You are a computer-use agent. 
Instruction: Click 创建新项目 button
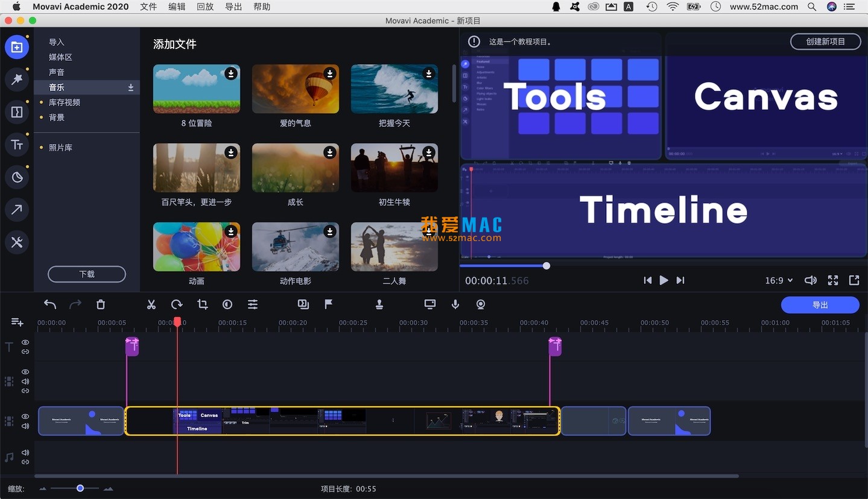click(825, 42)
